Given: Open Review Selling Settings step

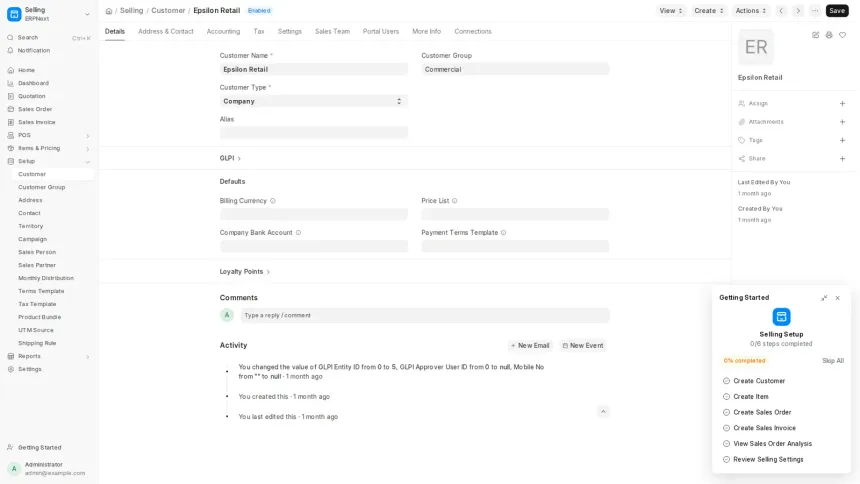Looking at the screenshot, I should pos(768,459).
